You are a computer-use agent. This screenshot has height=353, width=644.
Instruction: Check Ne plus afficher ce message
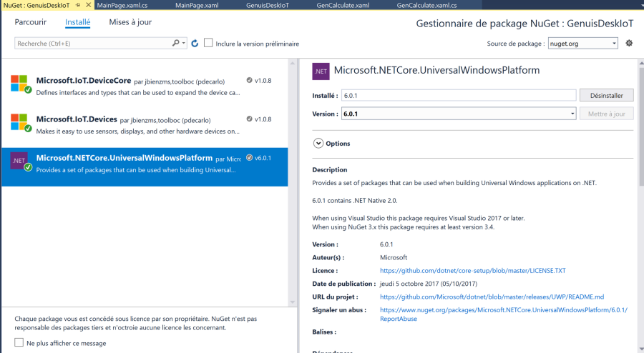pos(19,342)
